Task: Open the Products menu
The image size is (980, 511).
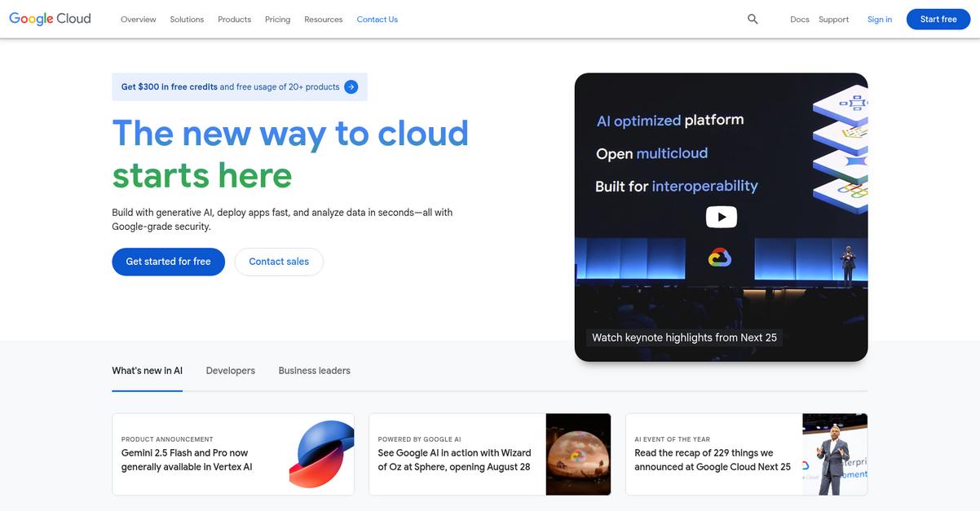Action: (x=235, y=20)
